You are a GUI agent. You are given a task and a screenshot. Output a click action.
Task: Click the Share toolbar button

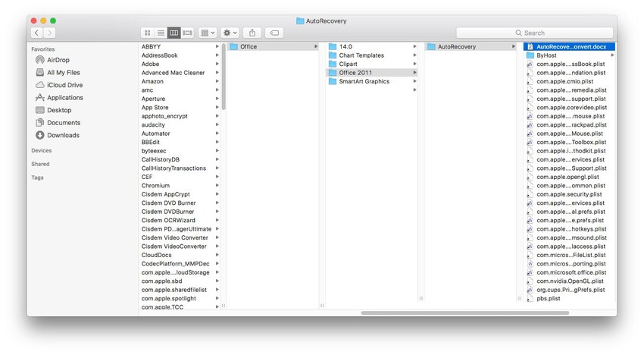pyautogui.click(x=252, y=33)
